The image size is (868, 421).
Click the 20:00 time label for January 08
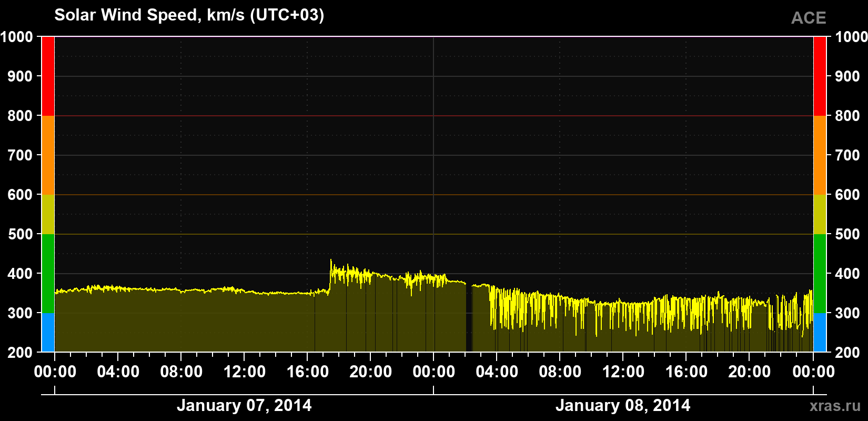(750, 372)
